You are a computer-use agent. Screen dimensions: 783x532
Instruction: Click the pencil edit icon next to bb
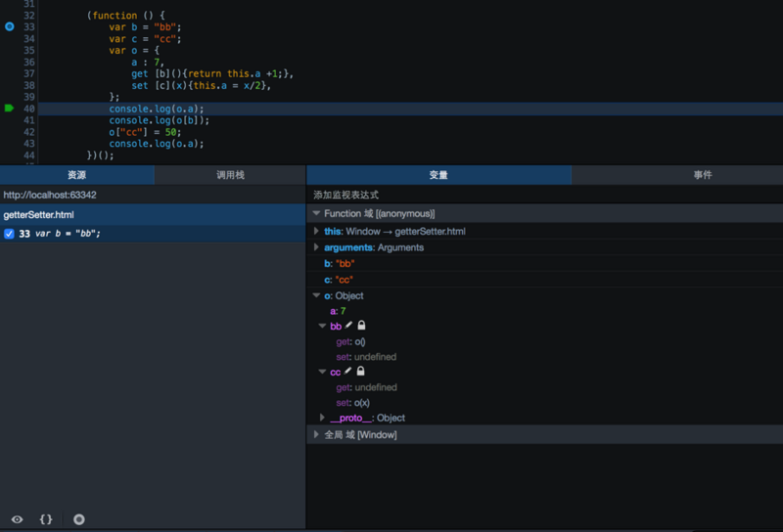click(349, 326)
